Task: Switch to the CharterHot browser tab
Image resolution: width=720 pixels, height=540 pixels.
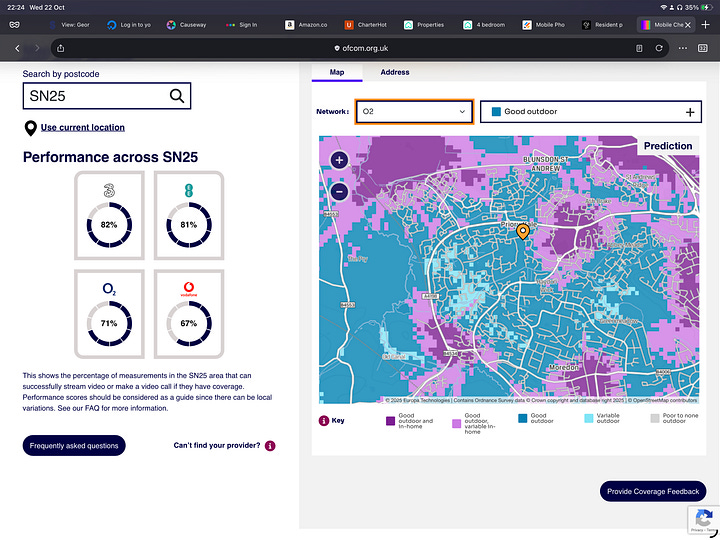Action: coord(366,25)
